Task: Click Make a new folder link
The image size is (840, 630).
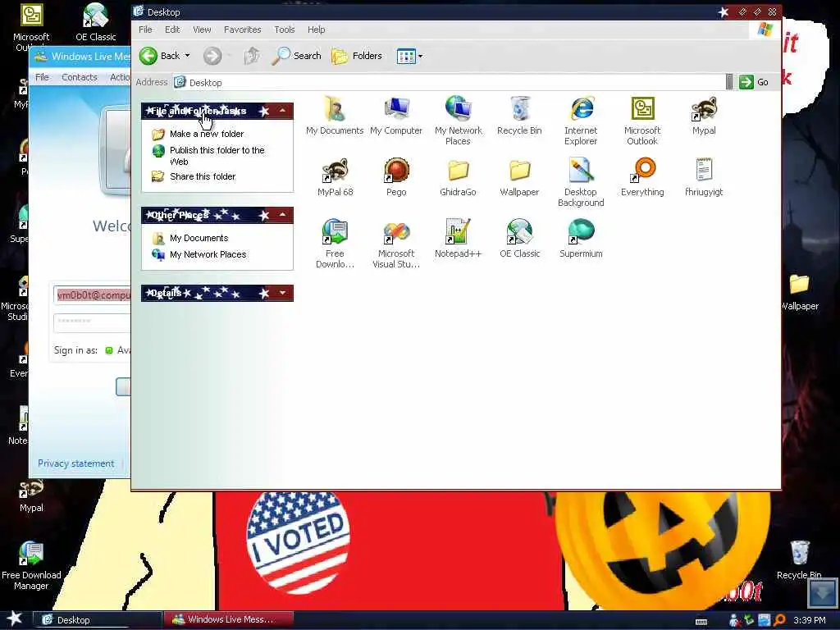Action: (207, 134)
